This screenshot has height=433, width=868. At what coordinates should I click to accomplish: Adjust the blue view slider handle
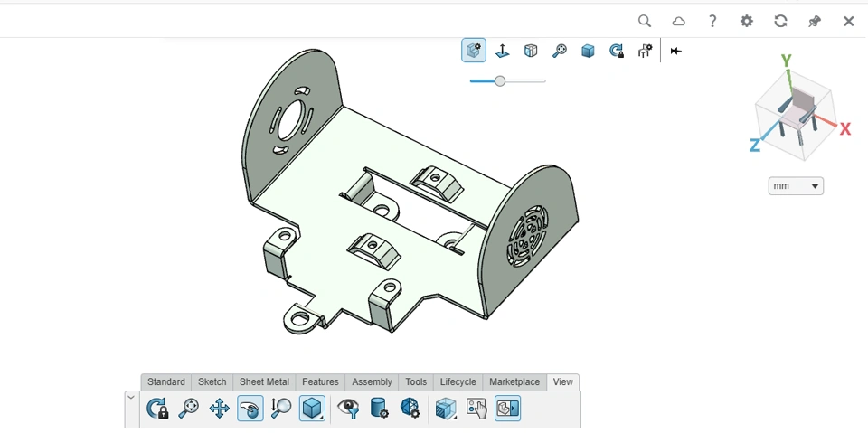(x=500, y=80)
